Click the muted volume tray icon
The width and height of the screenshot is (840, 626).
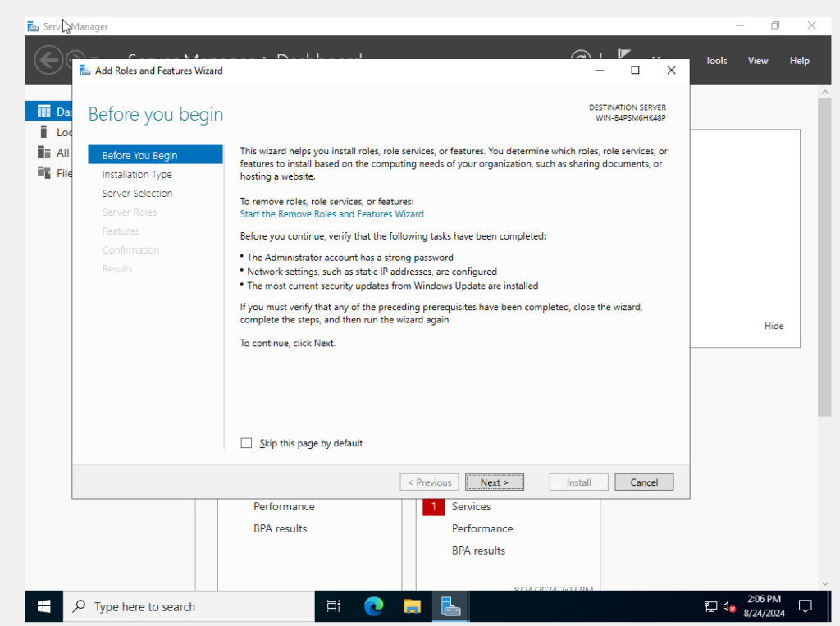pos(729,606)
